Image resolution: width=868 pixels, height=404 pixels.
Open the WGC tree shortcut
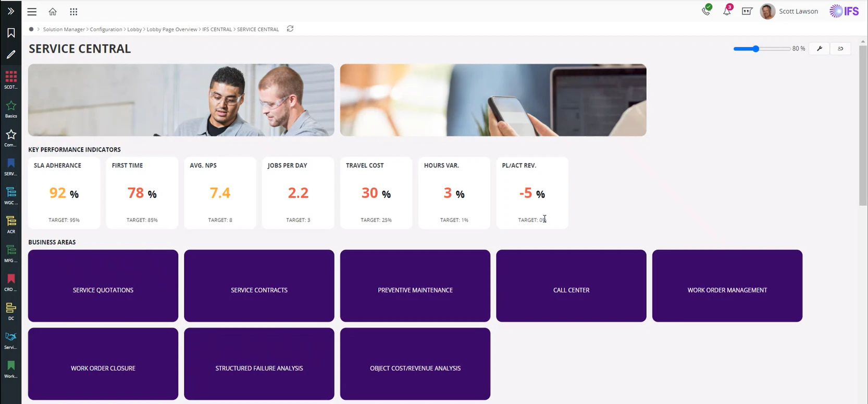click(x=11, y=195)
